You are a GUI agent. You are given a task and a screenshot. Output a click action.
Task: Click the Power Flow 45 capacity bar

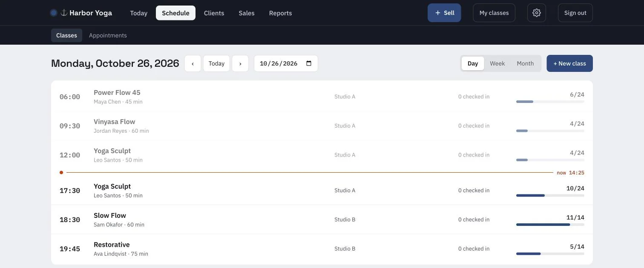[550, 102]
